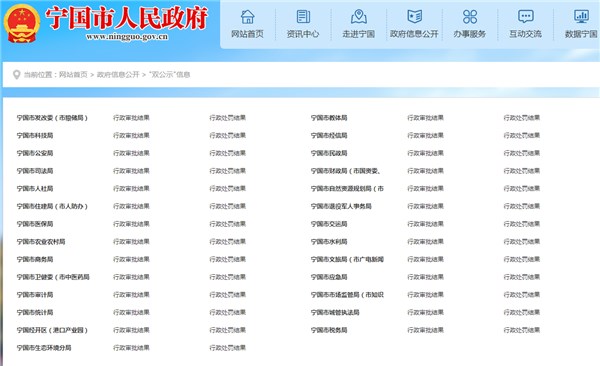View 行政处罚结果 for 宁国市经信局
The image size is (600, 366).
click(x=522, y=136)
